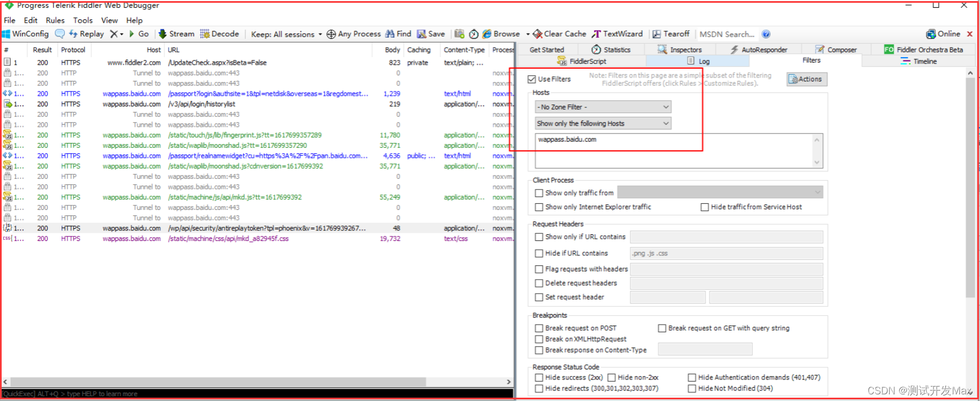Open Find sessions binoculars tool
The width and height of the screenshot is (980, 401).
pyautogui.click(x=398, y=34)
